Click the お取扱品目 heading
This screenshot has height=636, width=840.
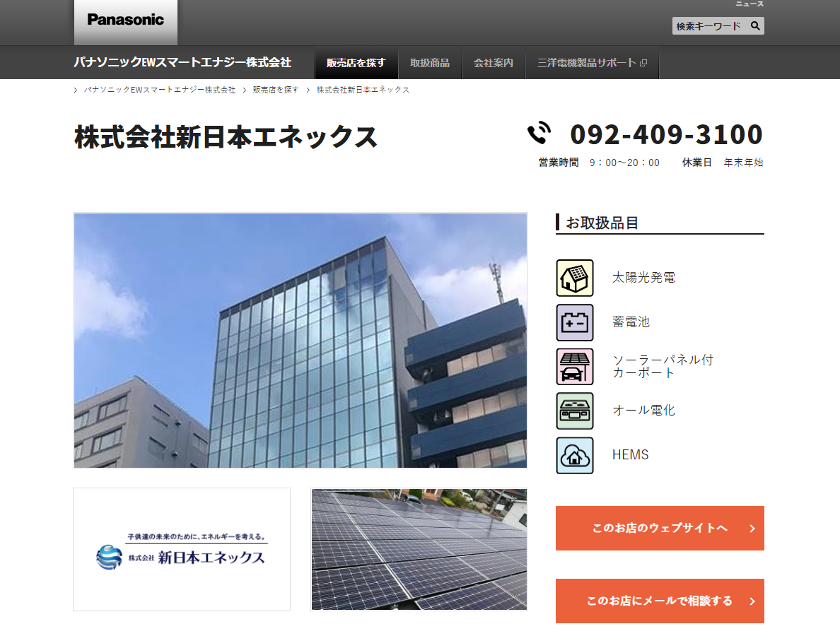[x=602, y=223]
